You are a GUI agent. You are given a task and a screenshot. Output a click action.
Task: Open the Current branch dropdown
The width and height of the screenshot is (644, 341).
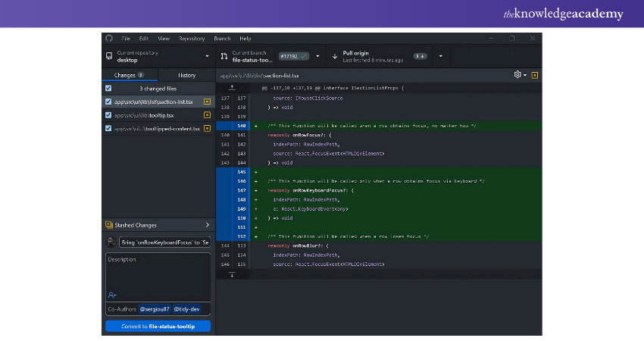[x=267, y=56]
